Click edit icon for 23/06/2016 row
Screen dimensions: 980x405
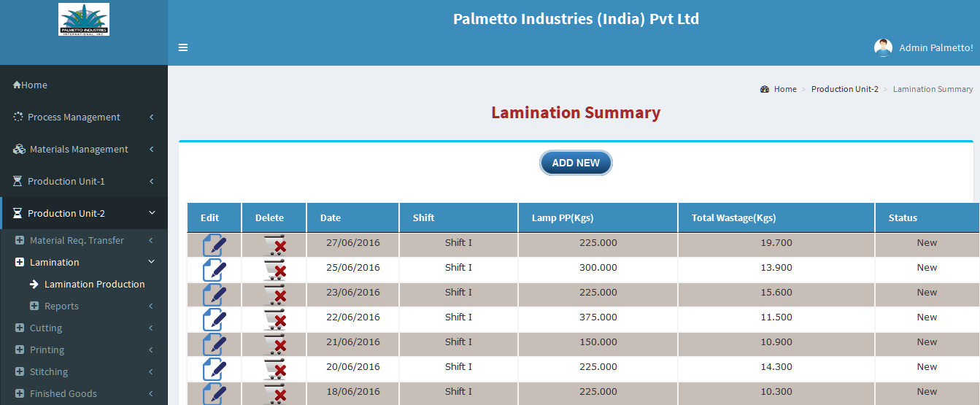[x=214, y=294]
